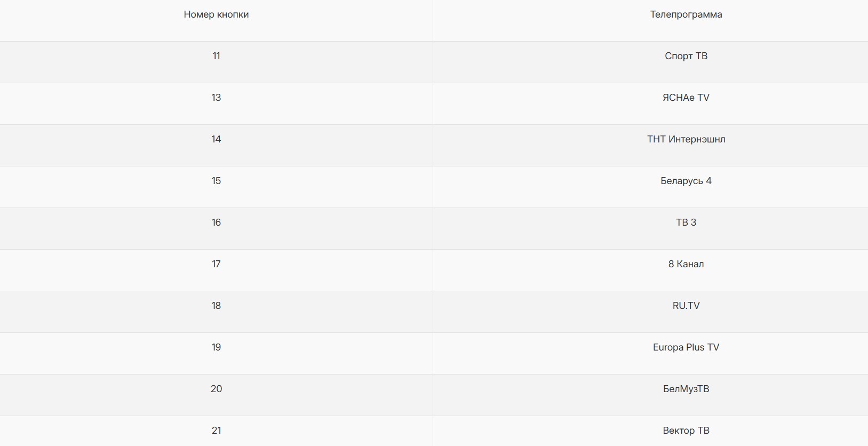
Task: Click the "Europa Plus TV" channel name
Action: 686,348
